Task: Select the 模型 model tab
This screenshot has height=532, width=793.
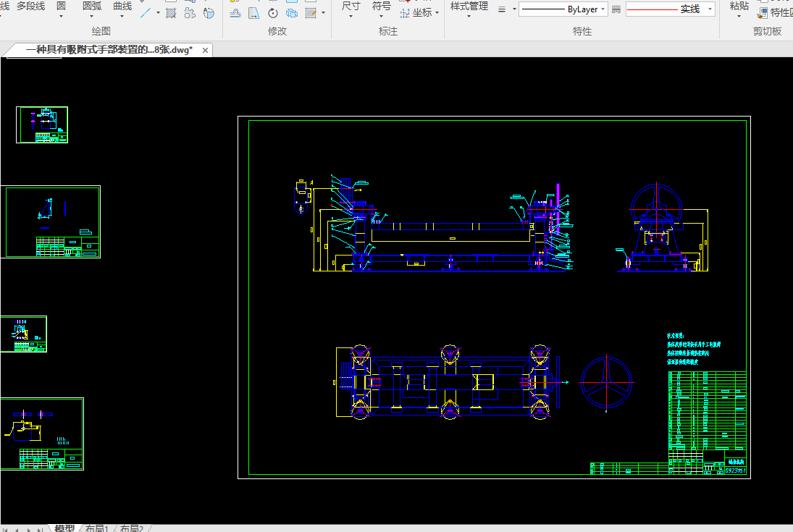Action: point(64,528)
